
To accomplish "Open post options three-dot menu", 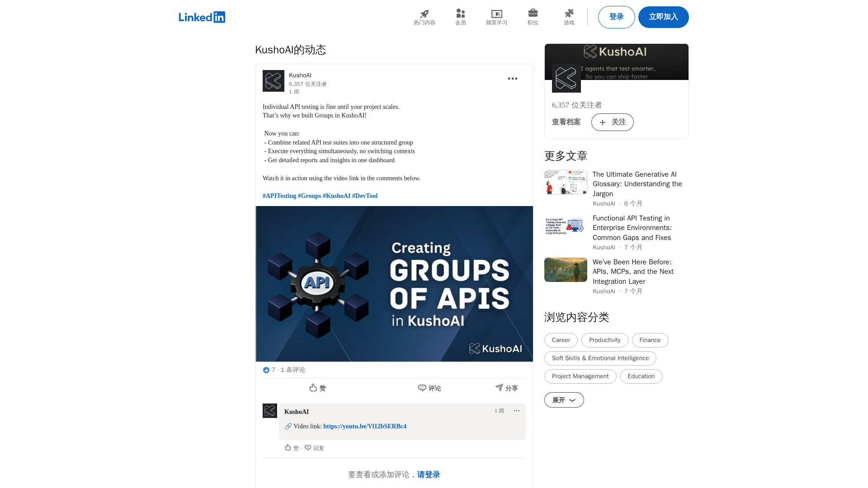I will pyautogui.click(x=512, y=79).
